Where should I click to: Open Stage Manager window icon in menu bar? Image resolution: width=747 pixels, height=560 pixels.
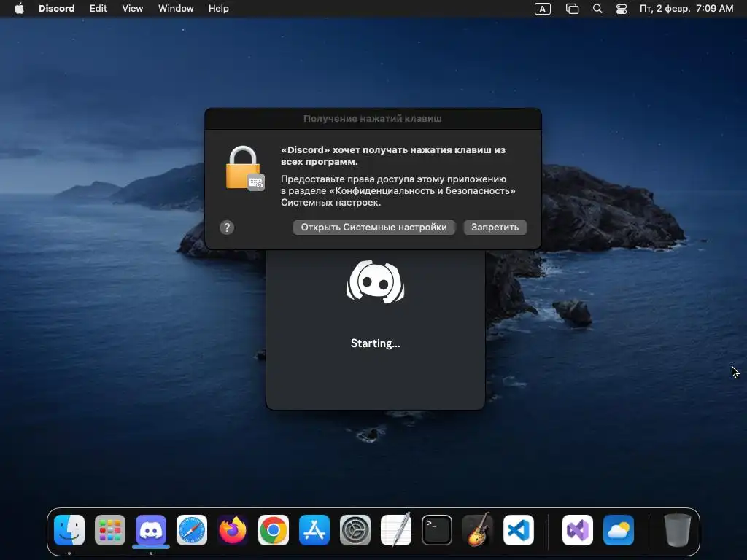[x=572, y=9]
